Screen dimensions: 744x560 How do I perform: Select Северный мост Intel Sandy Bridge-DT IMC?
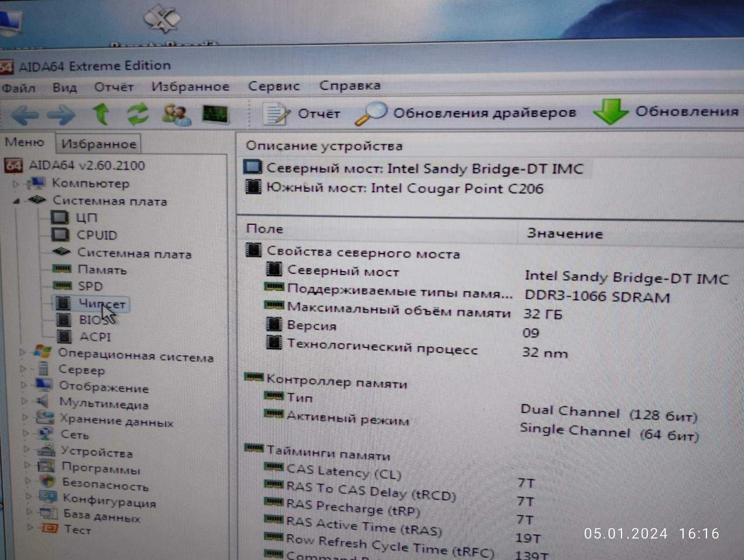[x=413, y=168]
